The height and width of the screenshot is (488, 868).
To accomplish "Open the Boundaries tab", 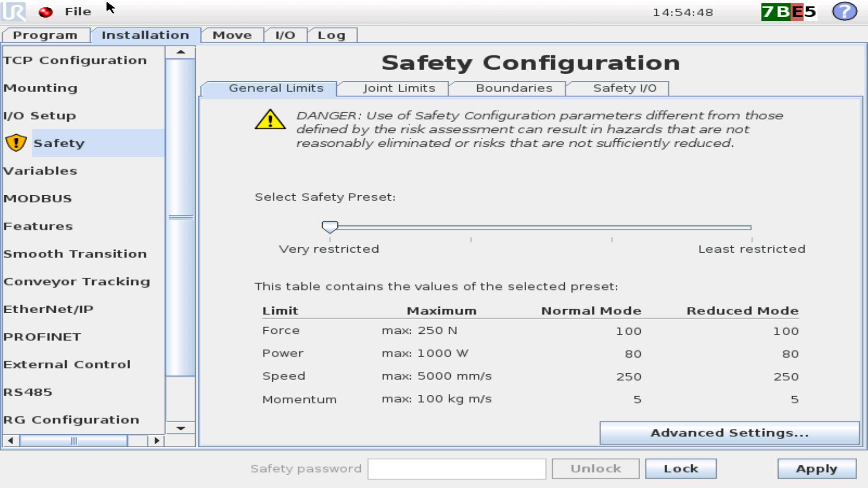I will pos(514,88).
